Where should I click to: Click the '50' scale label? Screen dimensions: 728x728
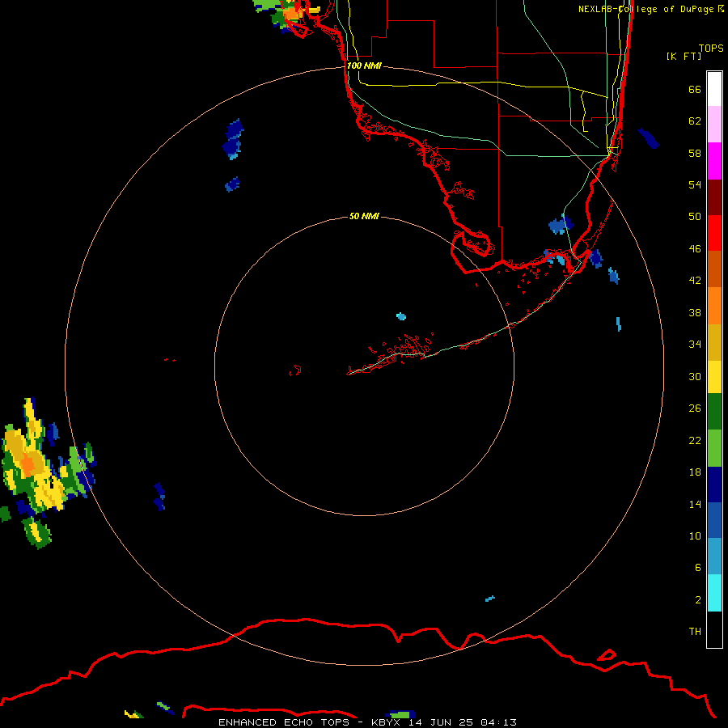695,216
